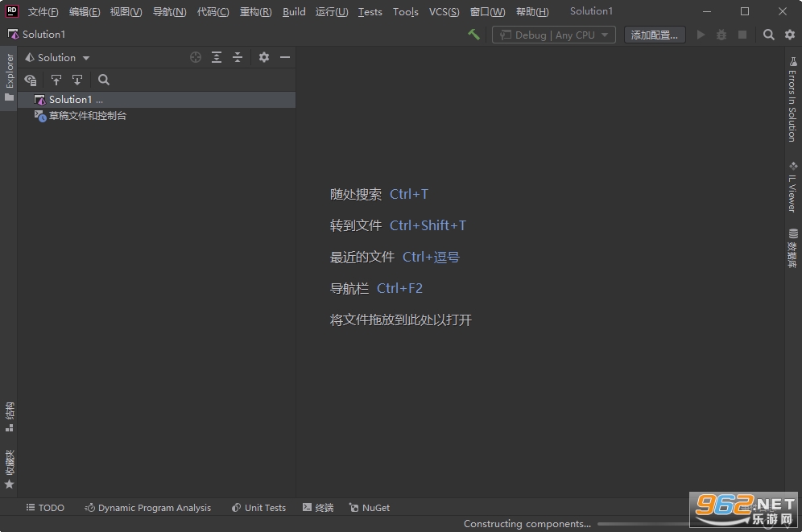Viewport: 802px width, 532px height.
Task: Minimize the Rider window
Action: (x=707, y=11)
